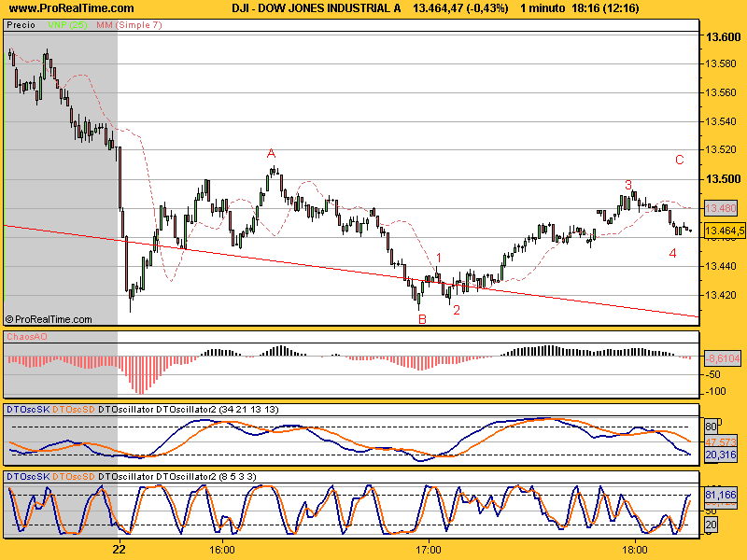Image resolution: width=747 pixels, height=560 pixels.
Task: Select the ChaosAO indicator label
Action: point(27,337)
